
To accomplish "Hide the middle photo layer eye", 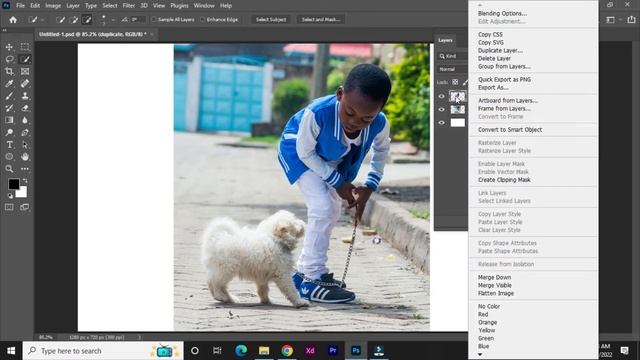I will coord(441,109).
